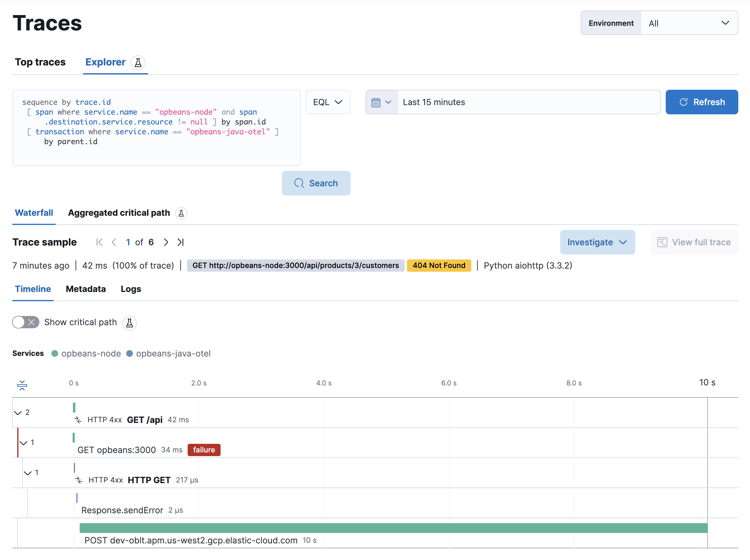Switch to the Top traces tab
Screen dimensions: 750x560
tap(40, 62)
